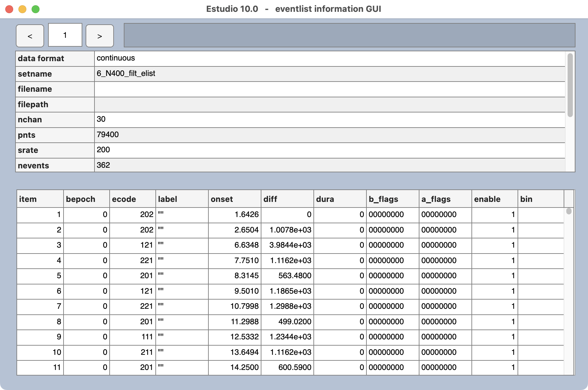Screen dimensions: 588x390
Task: Select diff cell 563.4800
Action: tap(287, 276)
